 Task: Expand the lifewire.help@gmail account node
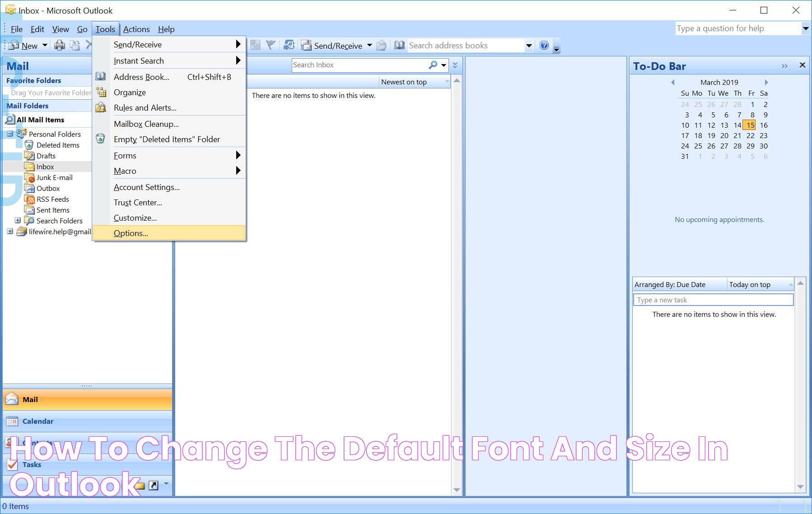(x=10, y=232)
